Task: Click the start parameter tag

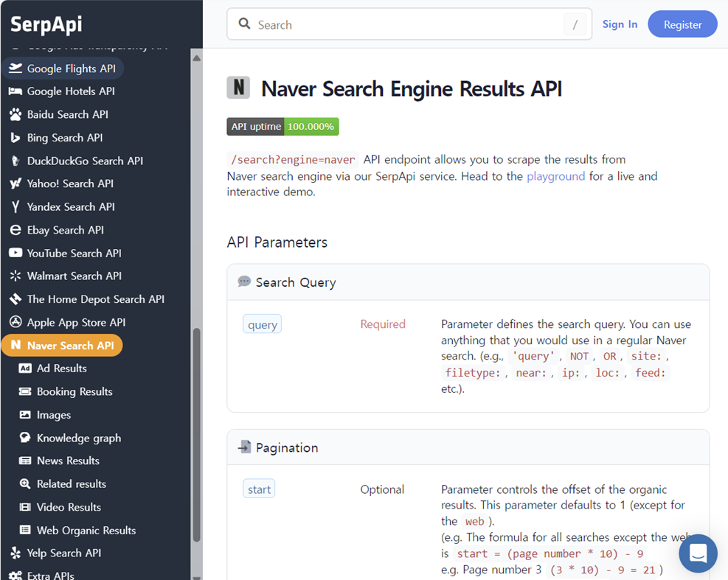Action: point(259,489)
